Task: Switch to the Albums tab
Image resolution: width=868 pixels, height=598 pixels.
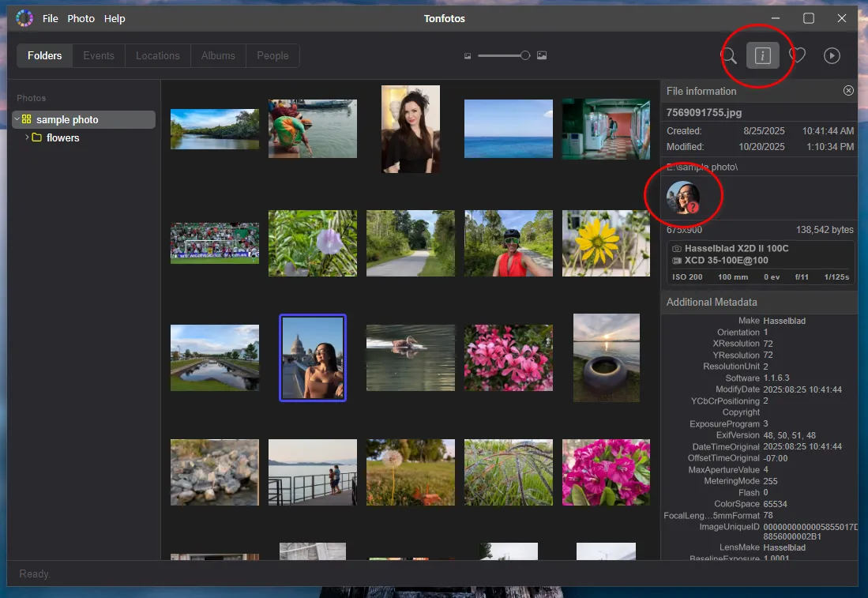Action: coord(218,56)
